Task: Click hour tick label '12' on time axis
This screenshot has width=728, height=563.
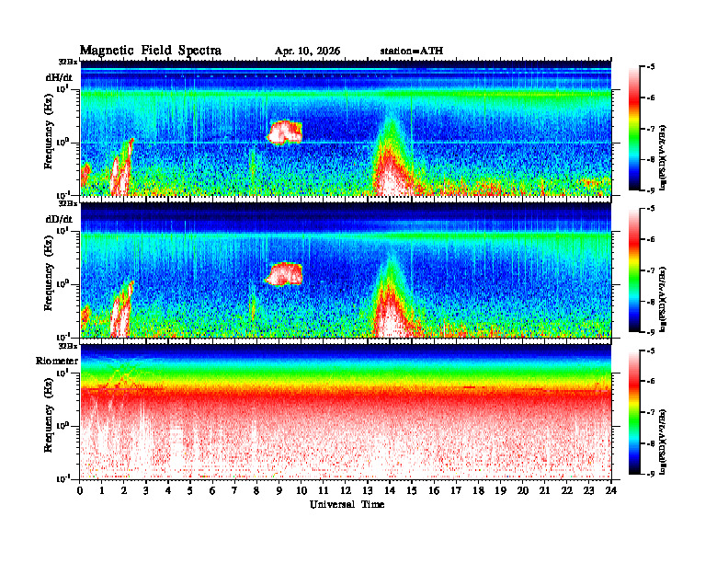Action: 345,491
